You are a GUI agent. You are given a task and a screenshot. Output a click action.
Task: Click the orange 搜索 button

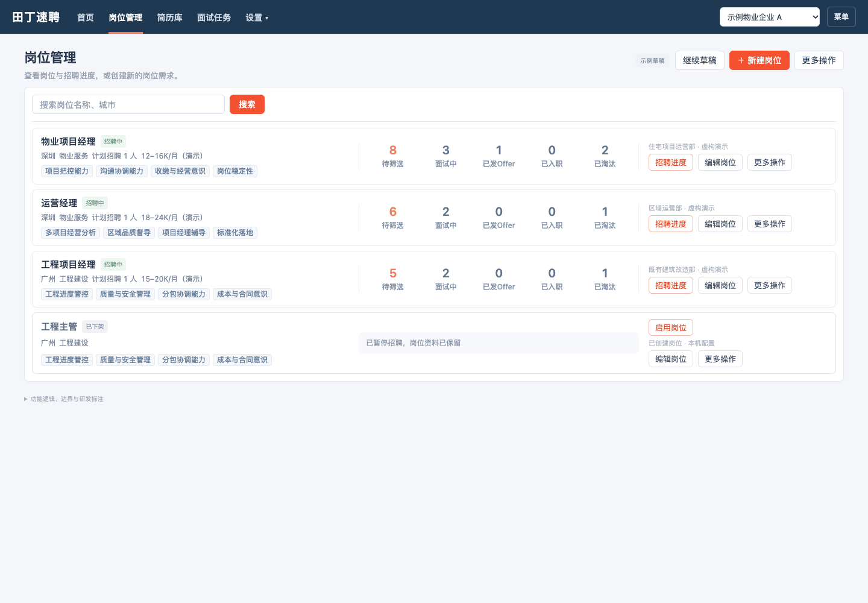247,104
